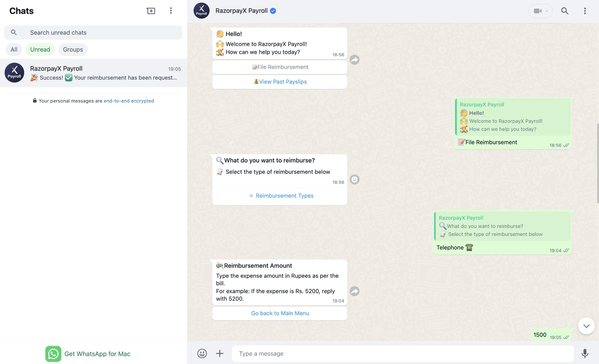
Task: Open the video call dropdown
Action: point(540,11)
